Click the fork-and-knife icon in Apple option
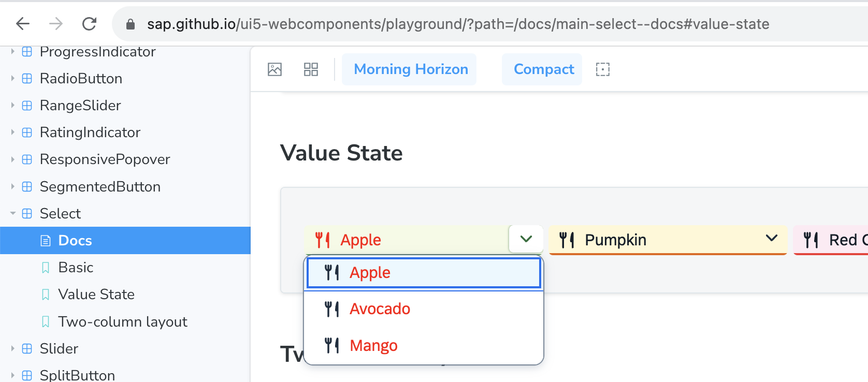Screen dimensions: 868x382 [x=331, y=272]
